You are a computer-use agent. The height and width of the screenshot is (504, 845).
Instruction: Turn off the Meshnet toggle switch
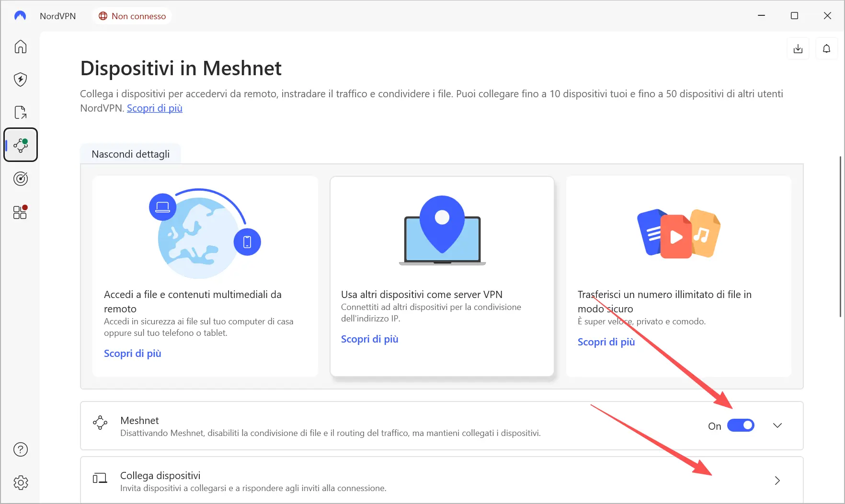pyautogui.click(x=741, y=425)
